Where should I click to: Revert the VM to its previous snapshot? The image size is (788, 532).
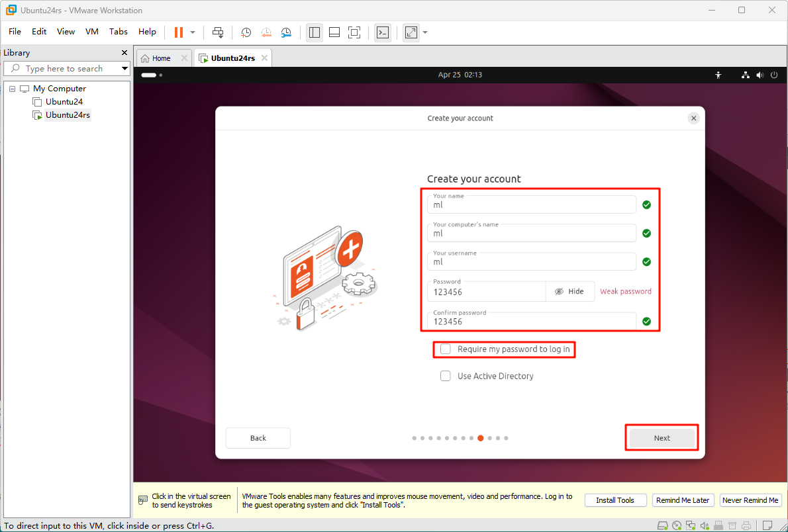coord(266,32)
